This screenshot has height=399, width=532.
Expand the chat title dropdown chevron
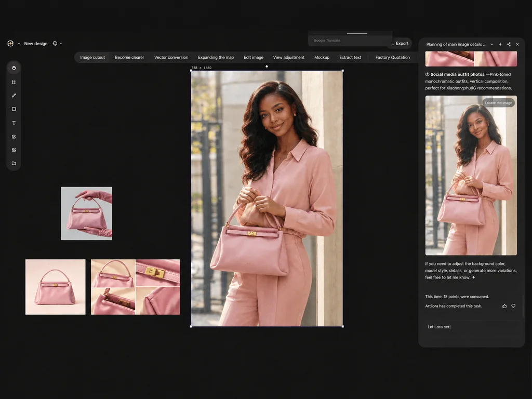tap(491, 45)
